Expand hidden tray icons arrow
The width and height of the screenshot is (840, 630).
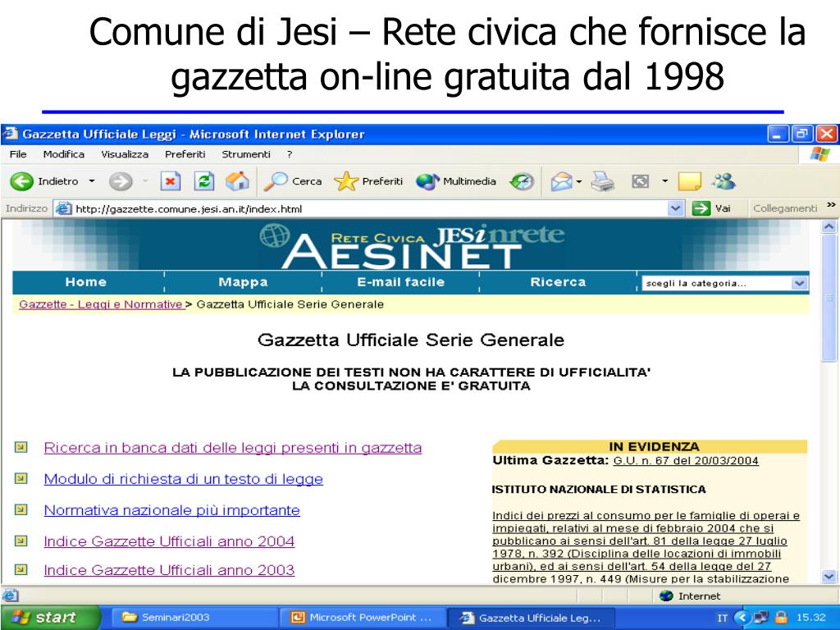742,617
